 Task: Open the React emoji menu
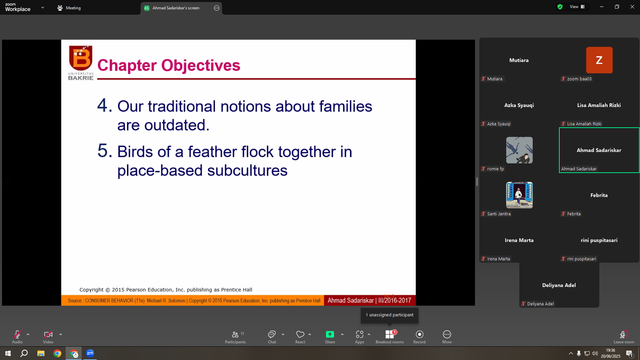[x=300, y=336]
